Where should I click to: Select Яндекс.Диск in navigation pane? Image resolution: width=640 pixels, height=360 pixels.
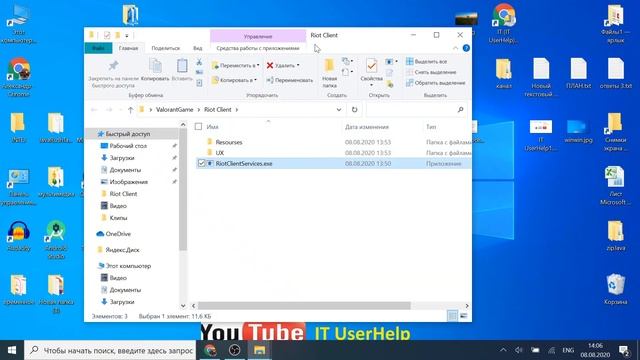118,250
